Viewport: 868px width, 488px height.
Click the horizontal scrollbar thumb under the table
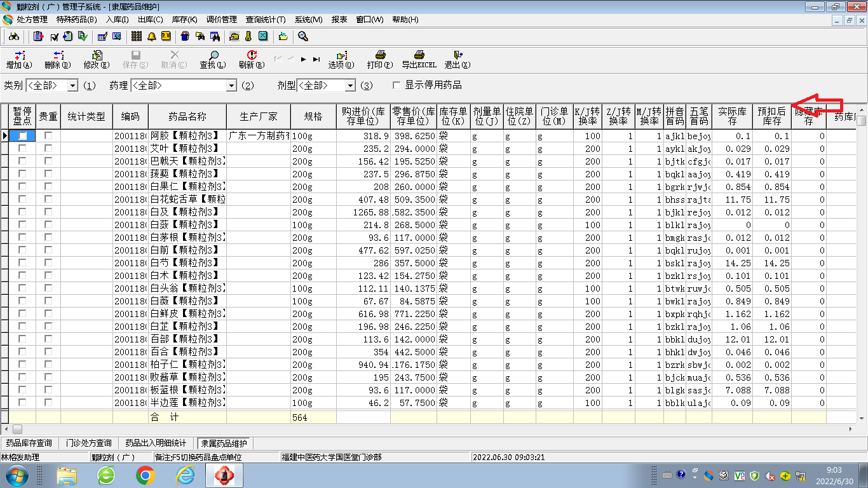17,429
